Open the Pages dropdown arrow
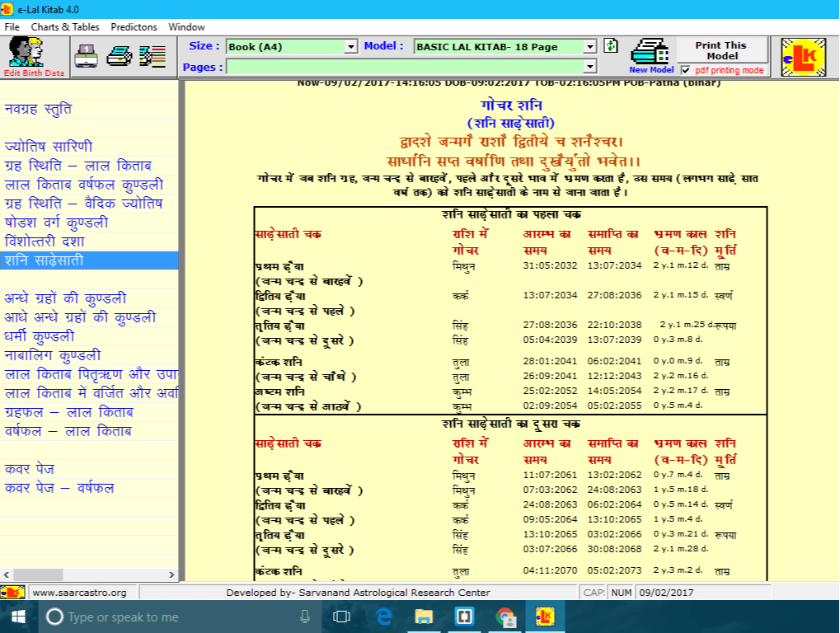 [589, 68]
